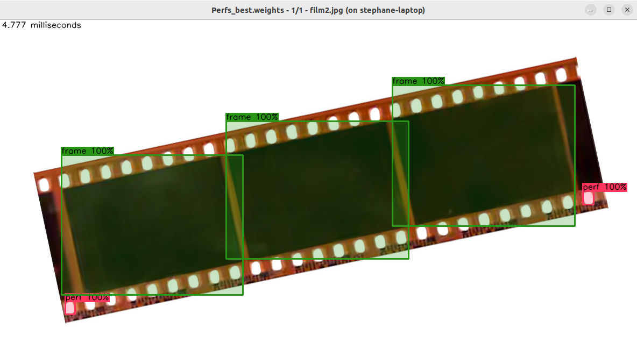Click the pink highlighted perforation at right end
Image resolution: width=637 pixels, height=364 pixels.
click(588, 198)
